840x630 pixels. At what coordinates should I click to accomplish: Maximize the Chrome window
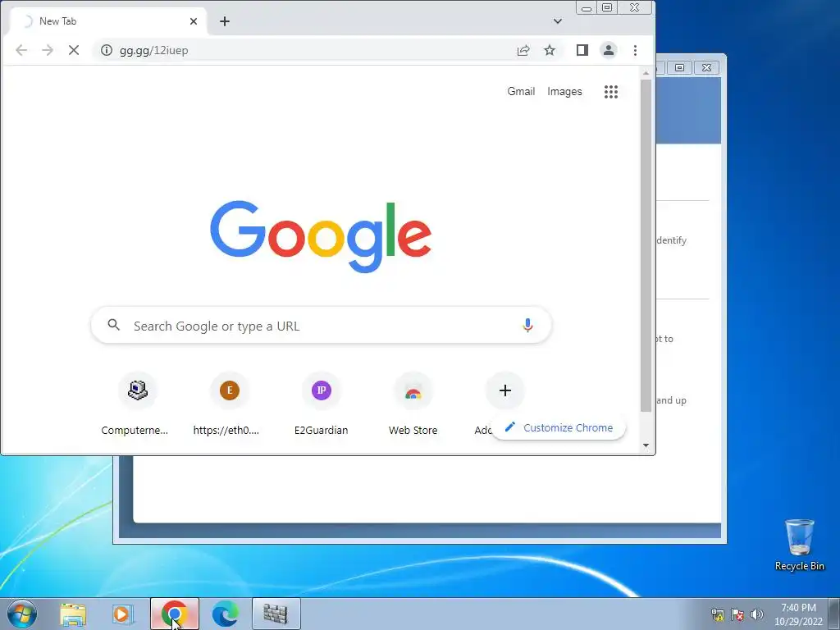607,7
